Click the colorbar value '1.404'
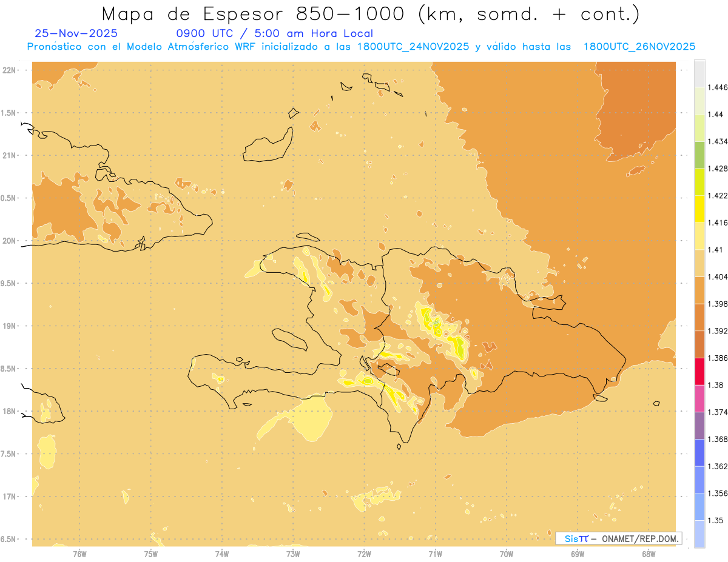 718,276
